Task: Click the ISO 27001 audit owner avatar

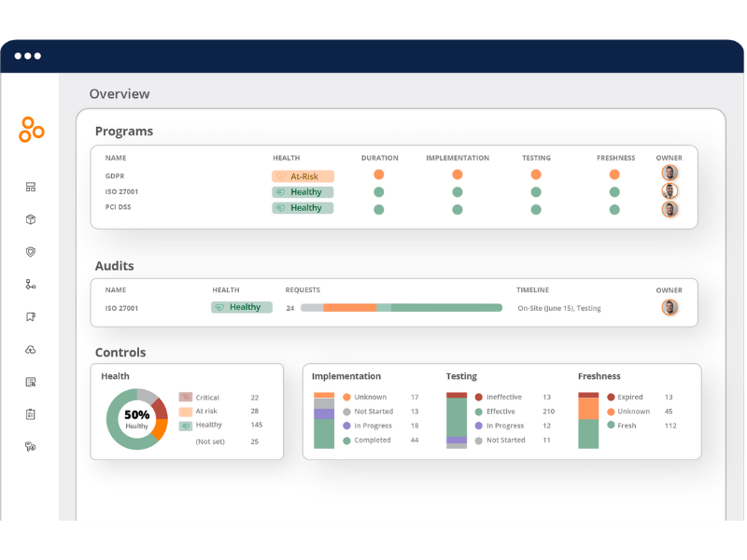Action: [669, 307]
